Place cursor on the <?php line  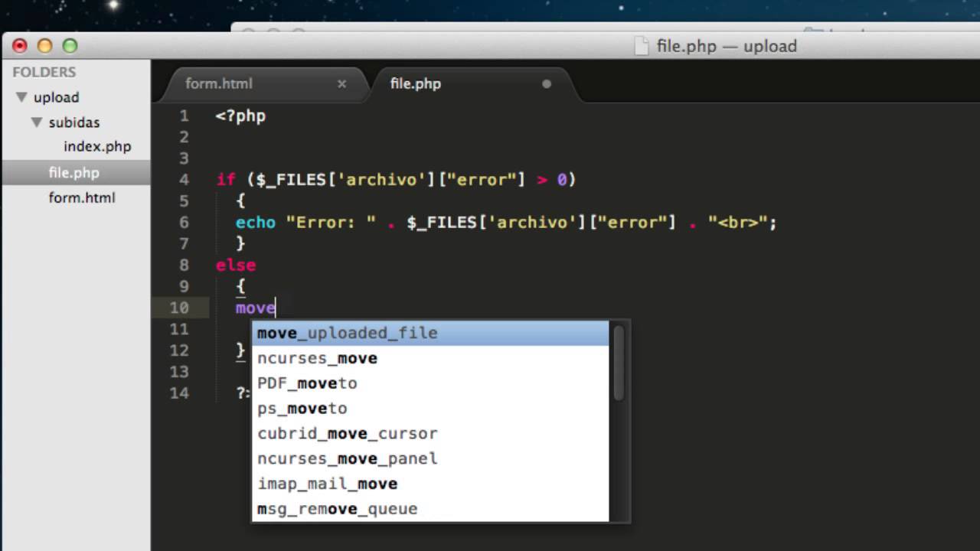[240, 117]
